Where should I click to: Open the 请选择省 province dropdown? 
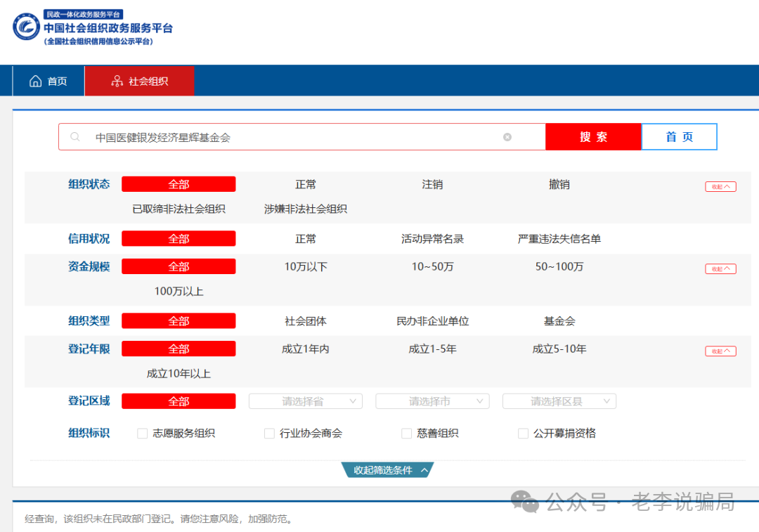305,401
